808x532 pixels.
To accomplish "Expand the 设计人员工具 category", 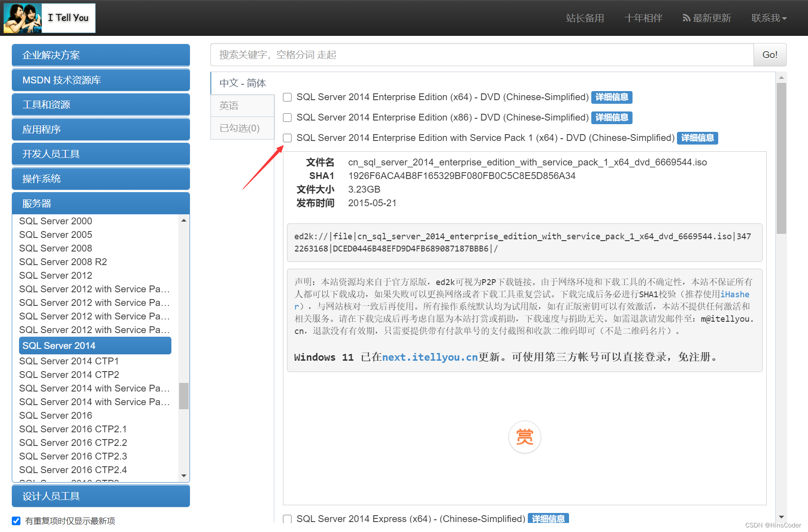I will [101, 496].
